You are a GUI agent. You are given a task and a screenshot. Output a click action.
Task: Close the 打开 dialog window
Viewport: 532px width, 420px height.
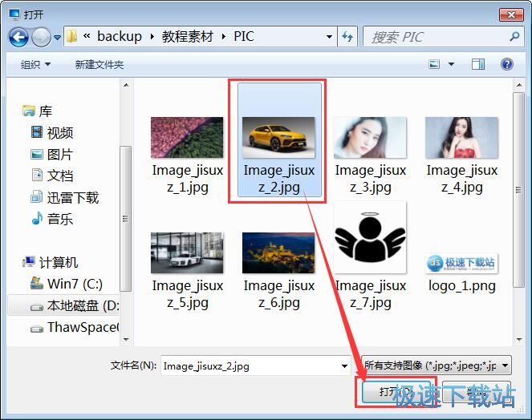point(511,14)
